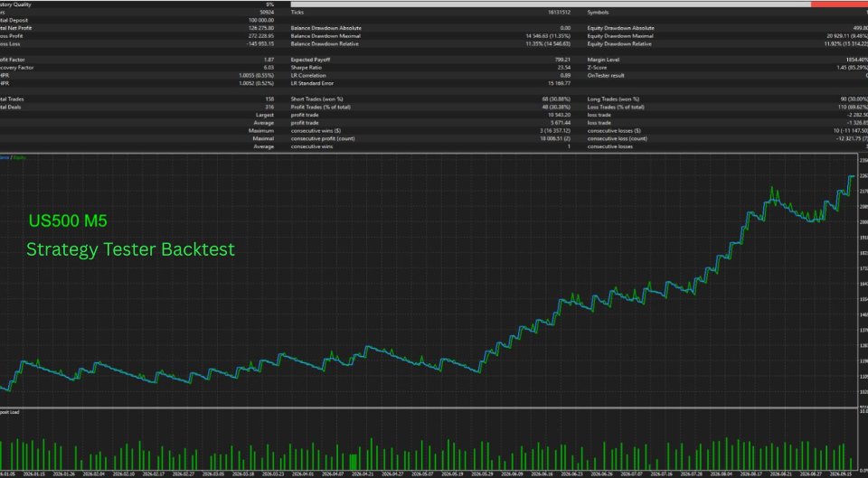Click the Z-Score label

[x=597, y=68]
